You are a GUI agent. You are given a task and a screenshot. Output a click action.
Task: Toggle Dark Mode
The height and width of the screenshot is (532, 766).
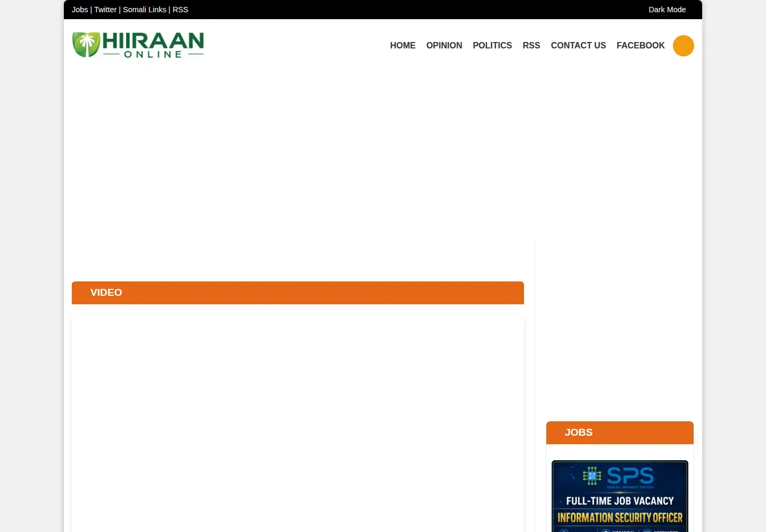tap(667, 10)
